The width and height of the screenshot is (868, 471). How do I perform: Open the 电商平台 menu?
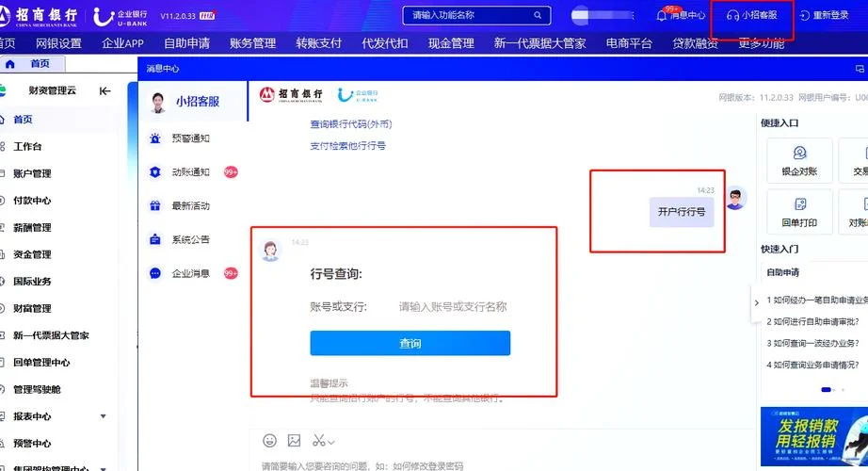coord(629,43)
